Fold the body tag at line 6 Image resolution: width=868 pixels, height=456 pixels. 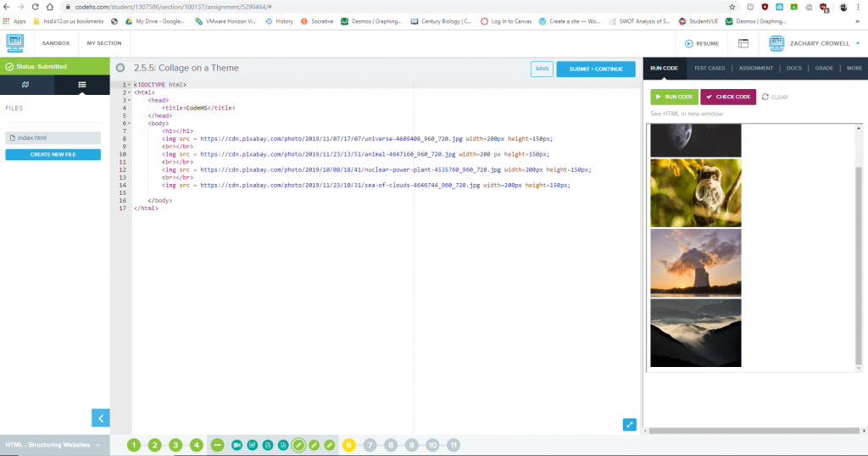pyautogui.click(x=129, y=123)
